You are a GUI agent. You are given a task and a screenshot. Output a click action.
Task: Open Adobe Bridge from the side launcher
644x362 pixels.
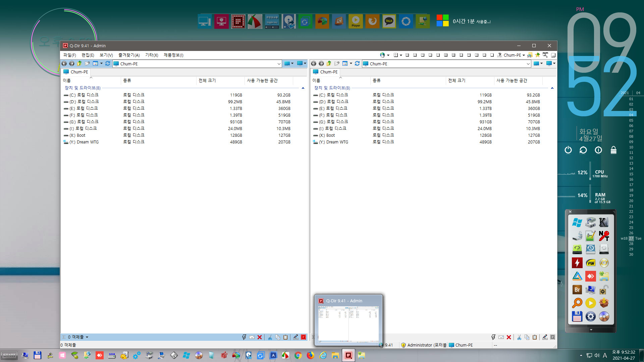point(577,290)
